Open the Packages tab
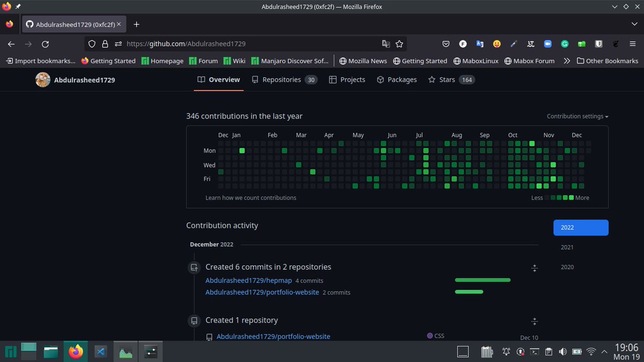 tap(397, 79)
